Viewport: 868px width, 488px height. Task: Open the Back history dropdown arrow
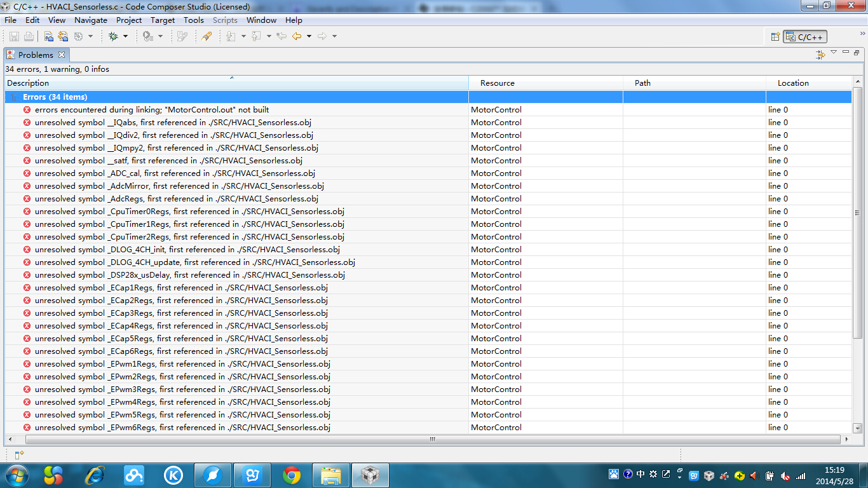tap(309, 37)
